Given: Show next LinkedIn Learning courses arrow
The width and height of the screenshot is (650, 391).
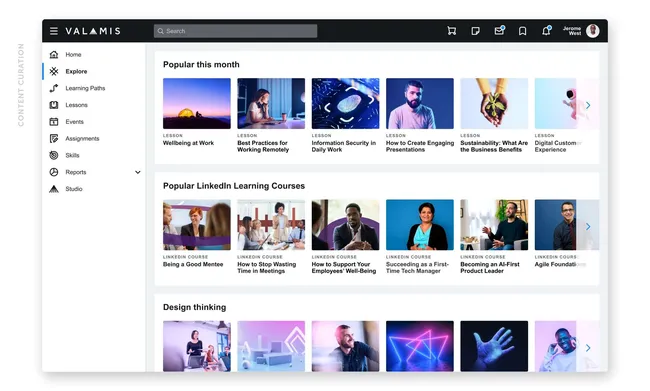Looking at the screenshot, I should pyautogui.click(x=588, y=226).
